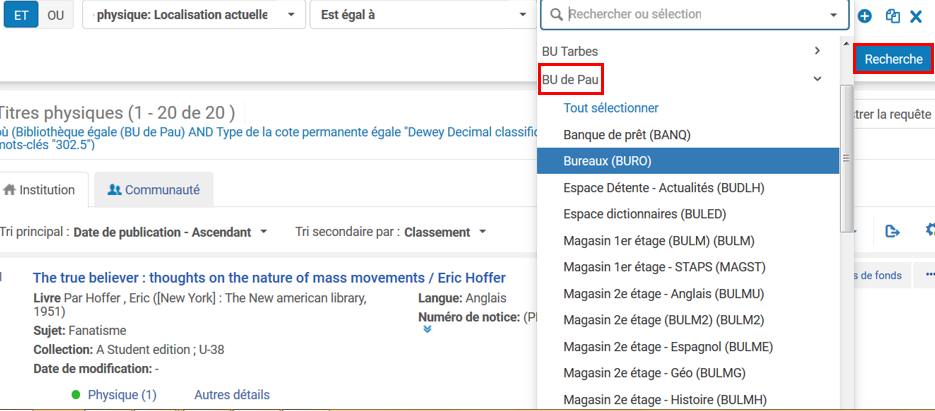Click the blue plus add-condition icon
The width and height of the screenshot is (935, 411).
coord(865,16)
